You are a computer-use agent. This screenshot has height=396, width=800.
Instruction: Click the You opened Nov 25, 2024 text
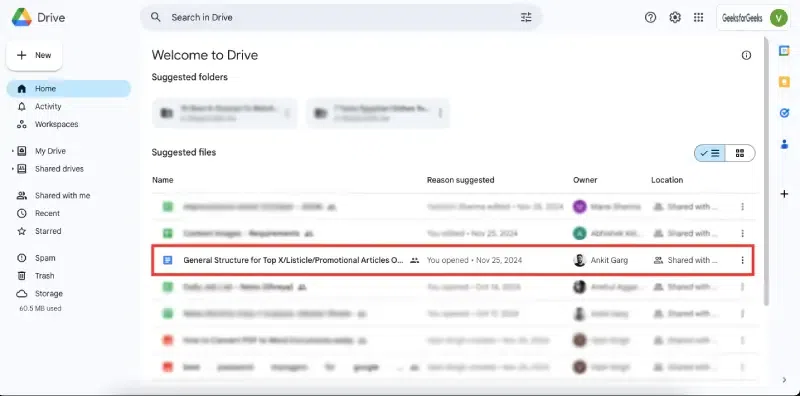tap(474, 260)
